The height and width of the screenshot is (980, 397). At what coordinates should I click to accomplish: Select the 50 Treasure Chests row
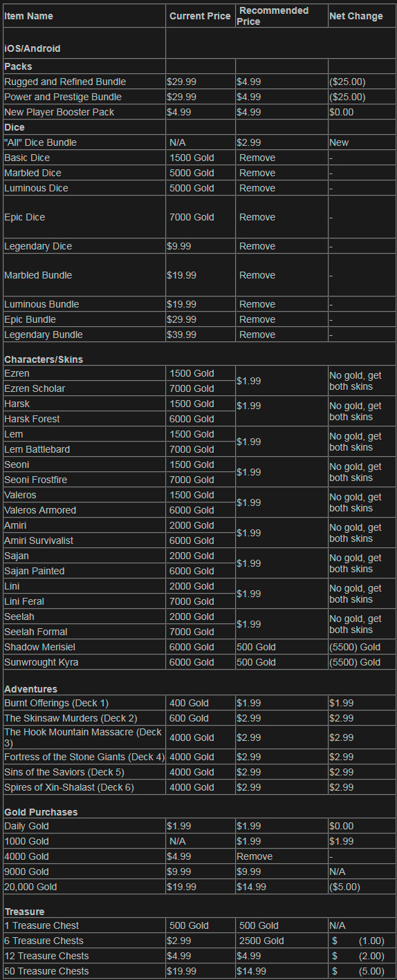click(199, 971)
